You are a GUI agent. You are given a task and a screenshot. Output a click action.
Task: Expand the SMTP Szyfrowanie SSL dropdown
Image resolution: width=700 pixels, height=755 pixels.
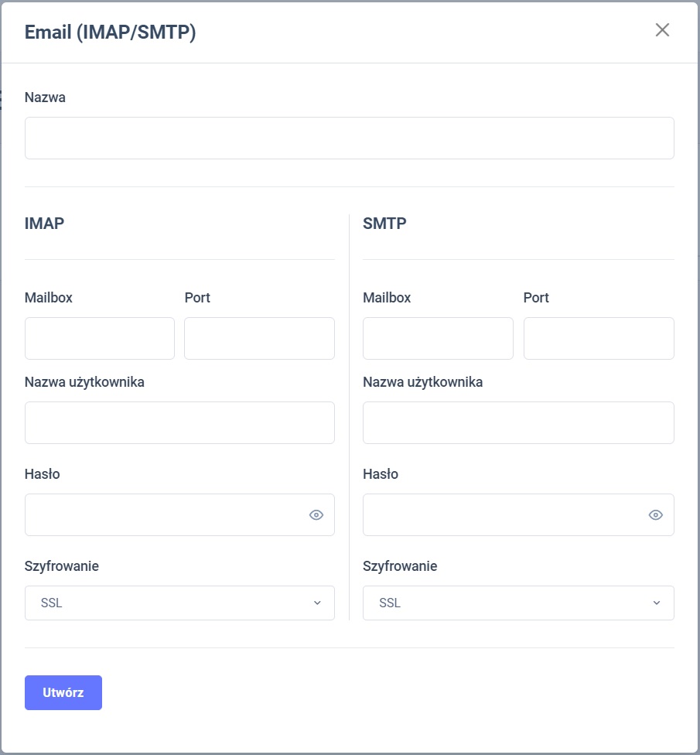(518, 603)
